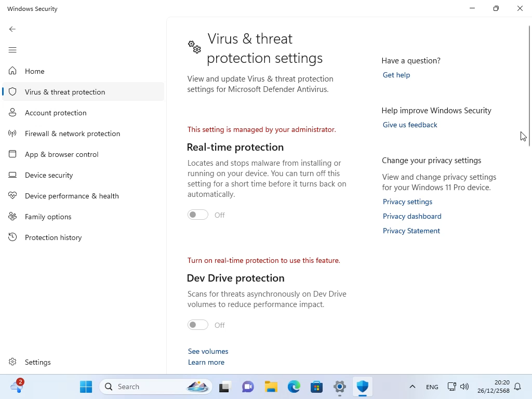Toggle Real-time protection switch
Image resolution: width=532 pixels, height=399 pixels.
point(198,215)
